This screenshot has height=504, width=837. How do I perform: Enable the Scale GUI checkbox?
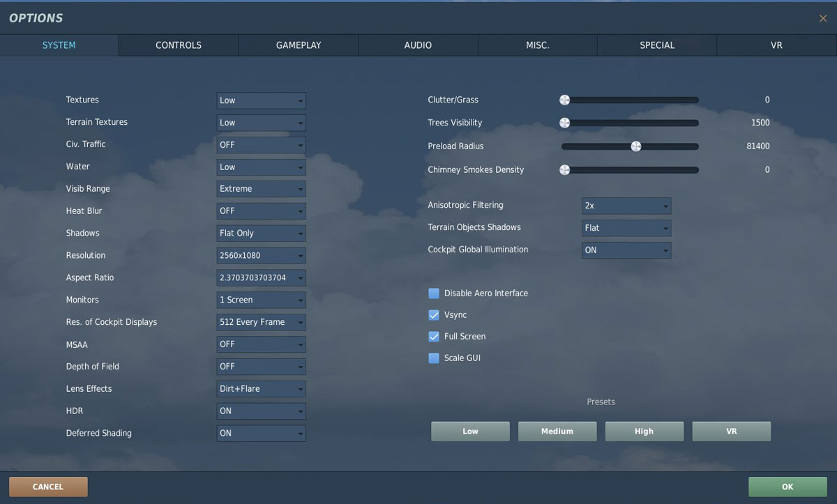(434, 358)
